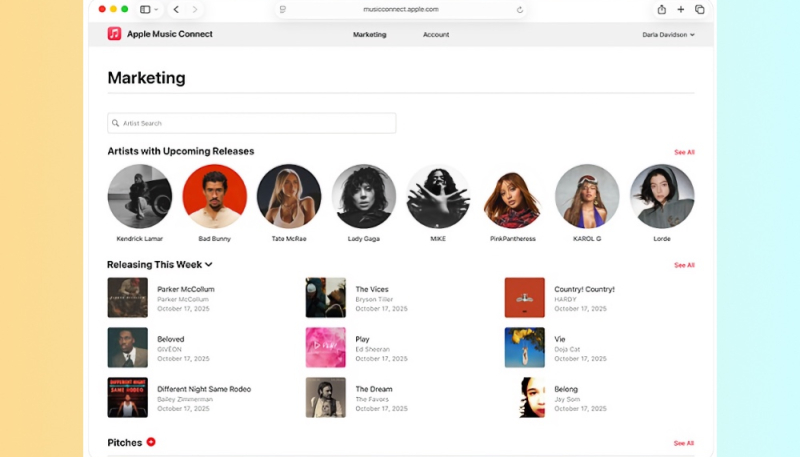Viewport: 800px width, 457px height.
Task: Click the "Doja Cat" artist name
Action: pyautogui.click(x=567, y=349)
